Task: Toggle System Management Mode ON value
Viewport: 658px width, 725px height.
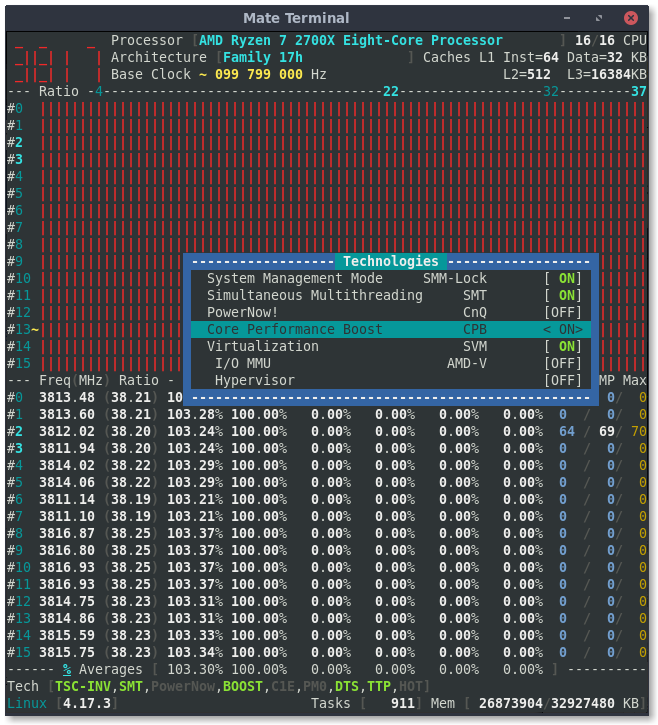Action: click(x=563, y=278)
